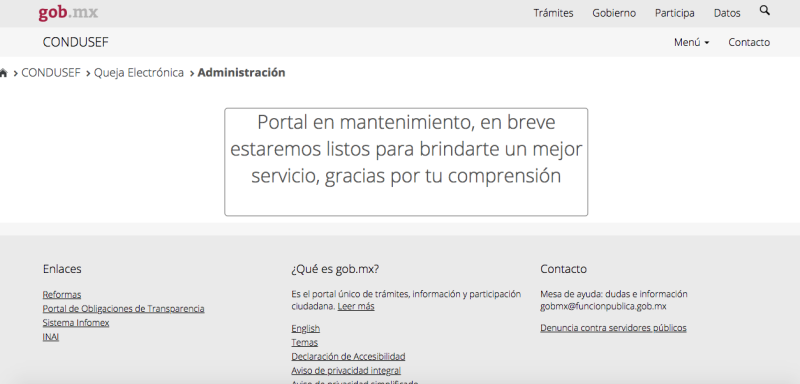The width and height of the screenshot is (800, 384).
Task: Click the search magnifier icon
Action: pos(764,10)
